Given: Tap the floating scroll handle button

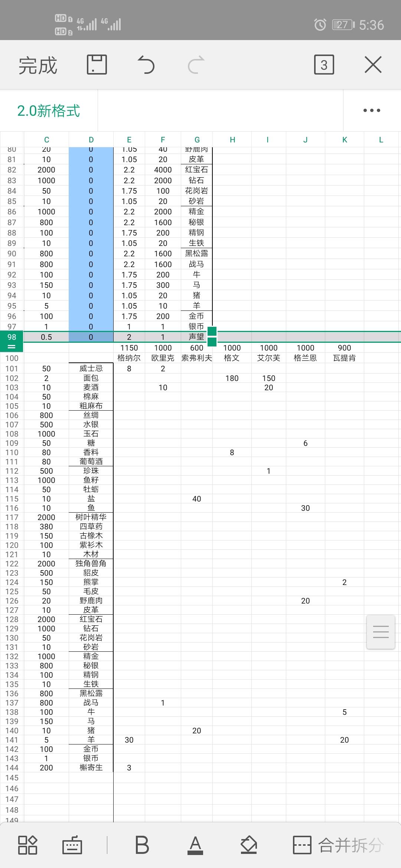Looking at the screenshot, I should click(381, 632).
